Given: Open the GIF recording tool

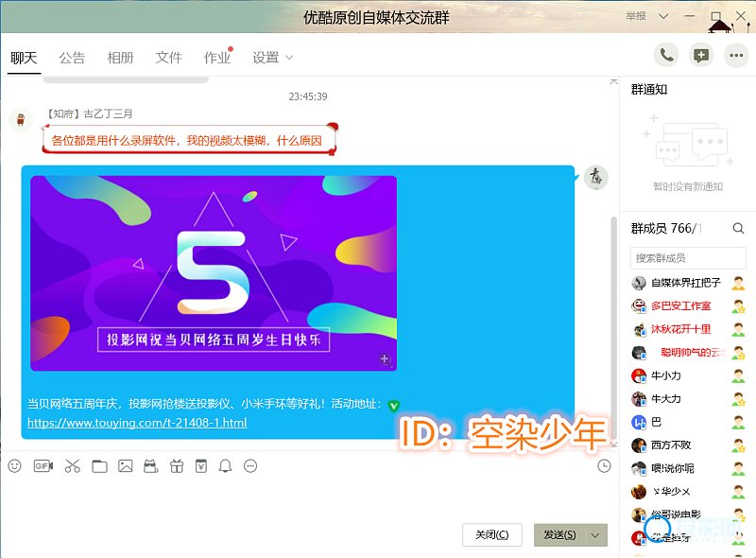Looking at the screenshot, I should click(x=43, y=466).
